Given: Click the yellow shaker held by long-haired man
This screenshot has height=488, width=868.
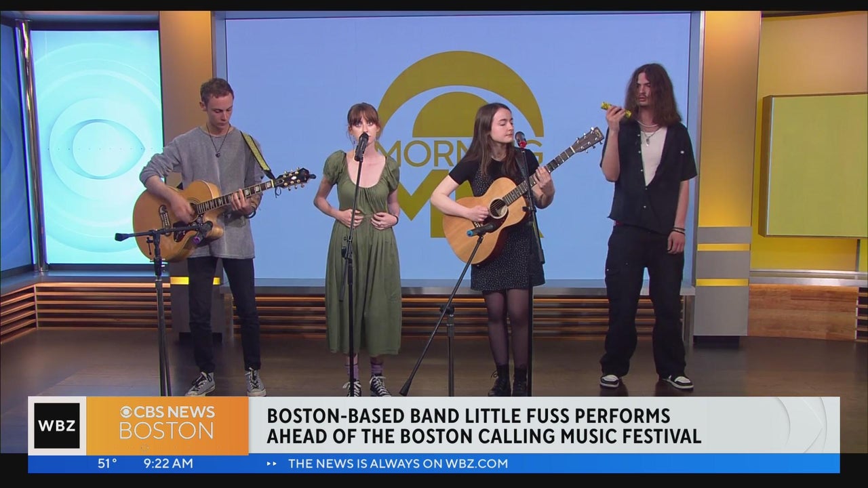Looking at the screenshot, I should (615, 108).
